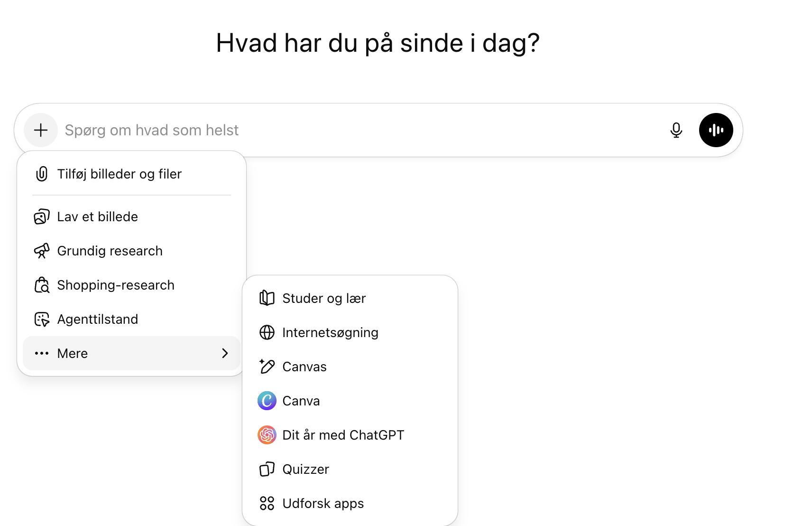Viewport: 812px width, 526px height.
Task: Click the plus attachment button
Action: coord(41,130)
